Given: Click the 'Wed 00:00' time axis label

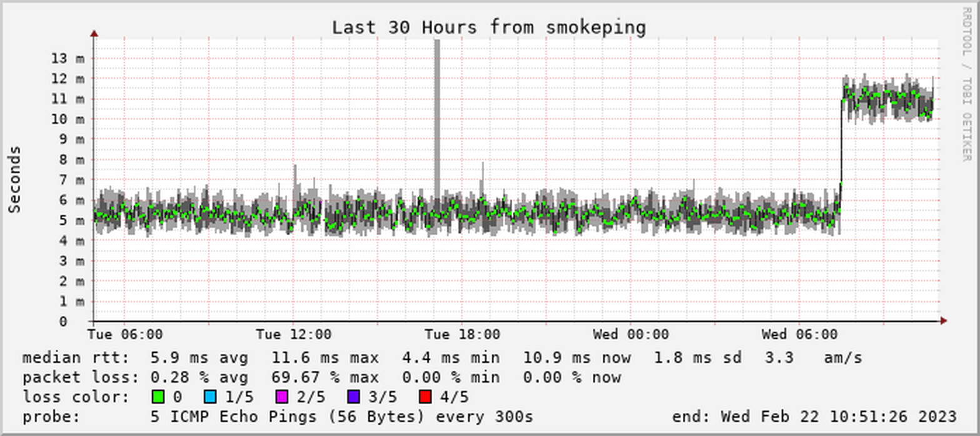Looking at the screenshot, I should 631,334.
